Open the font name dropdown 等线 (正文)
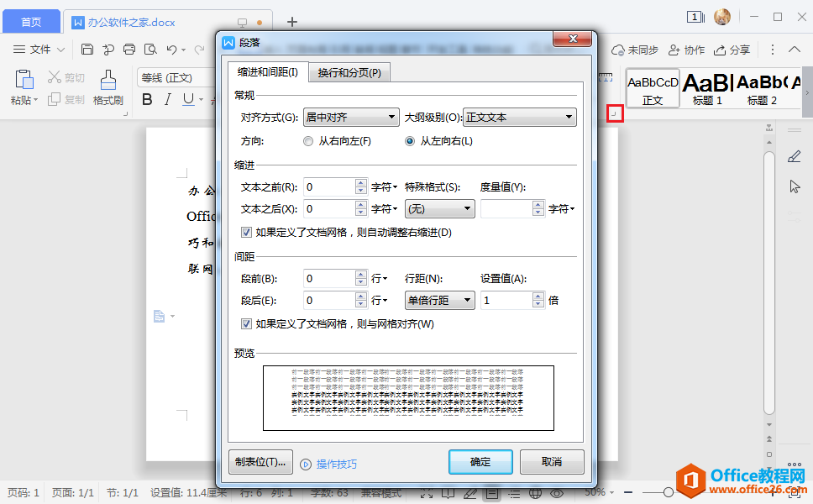 click(x=176, y=78)
